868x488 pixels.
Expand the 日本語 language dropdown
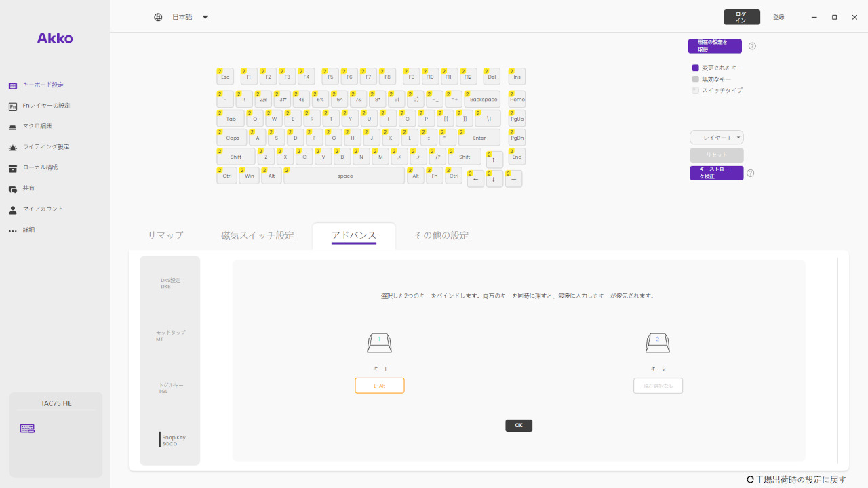pos(205,17)
